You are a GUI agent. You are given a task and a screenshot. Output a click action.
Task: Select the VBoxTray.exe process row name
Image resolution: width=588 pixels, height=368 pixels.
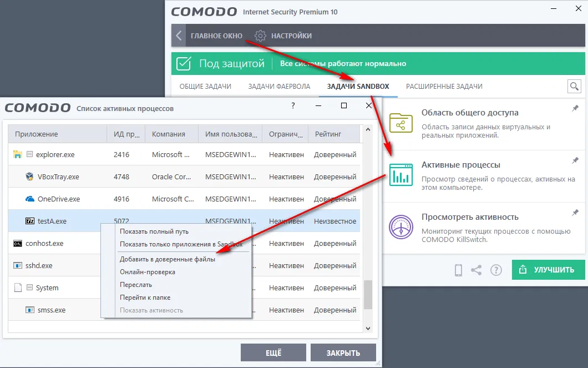(x=58, y=177)
